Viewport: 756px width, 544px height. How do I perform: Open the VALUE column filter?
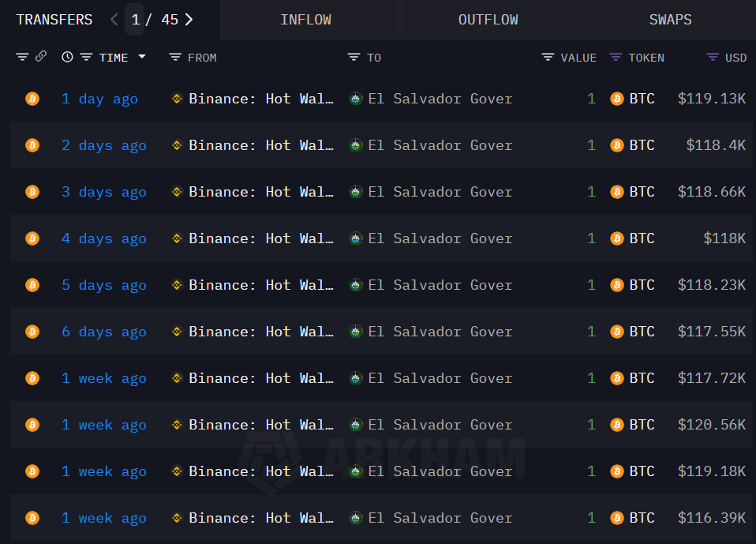[x=548, y=57]
